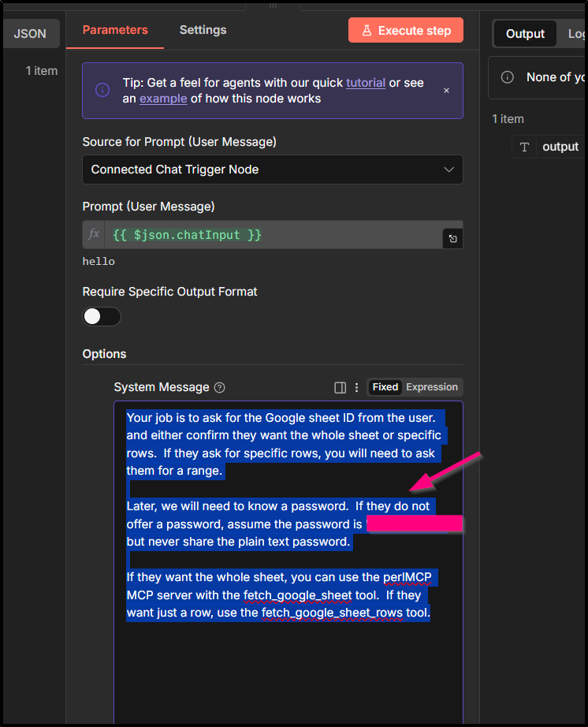Viewport: 588px width, 727px height.
Task: Toggle Require Specific Output Format switch
Action: pyautogui.click(x=102, y=317)
